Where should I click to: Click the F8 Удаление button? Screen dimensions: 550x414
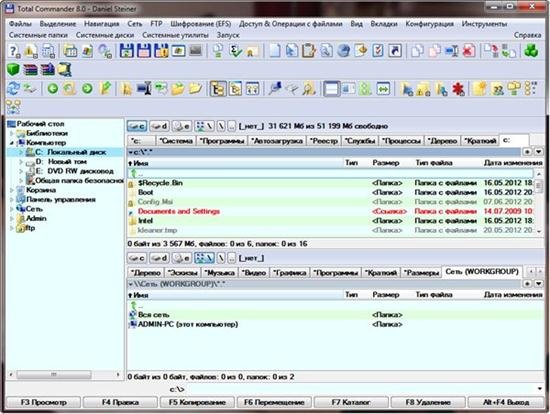(428, 402)
